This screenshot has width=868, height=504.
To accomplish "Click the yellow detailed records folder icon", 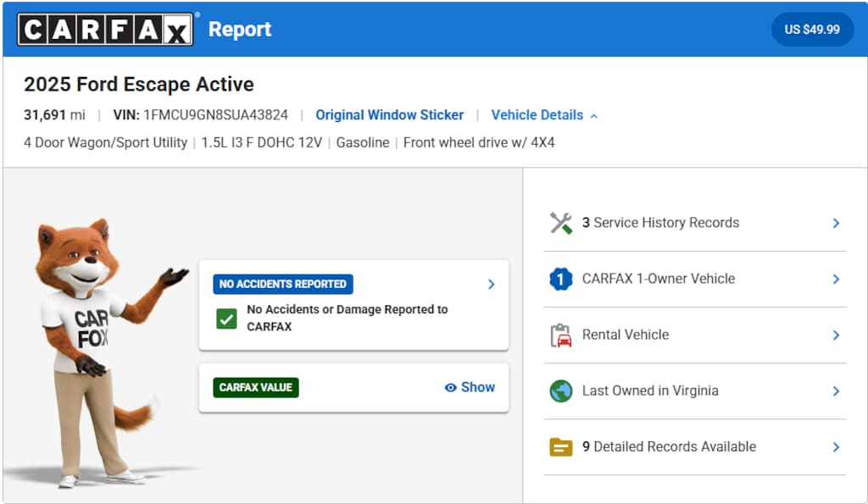I will point(561,447).
